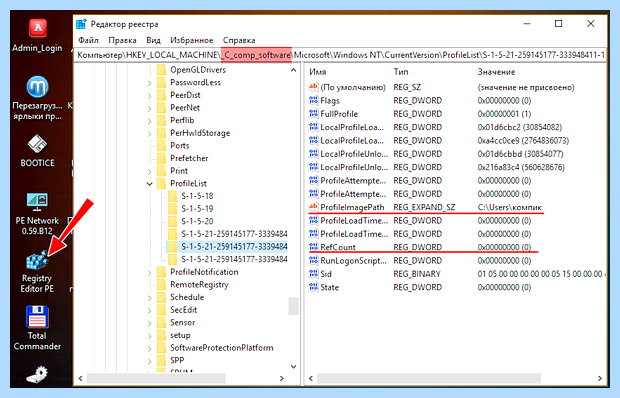This screenshot has width=620, height=398.
Task: Click the RefCount value DWORD icon
Action: coord(313,247)
